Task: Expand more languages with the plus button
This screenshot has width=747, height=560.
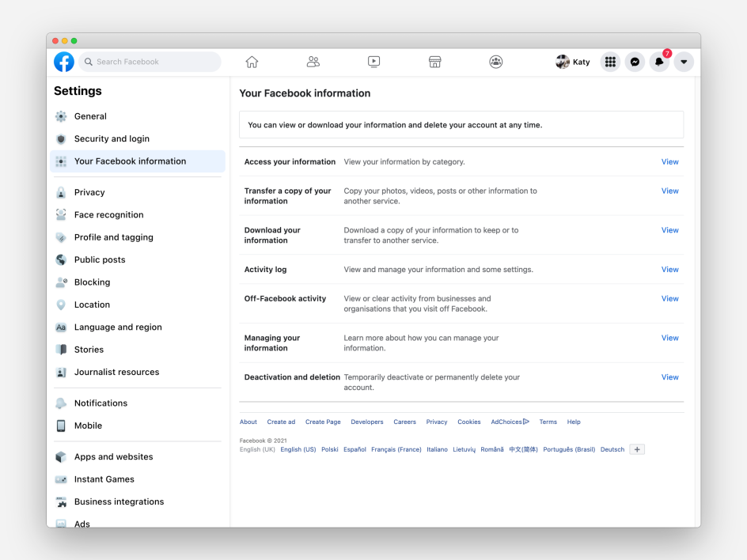Action: pyautogui.click(x=637, y=448)
